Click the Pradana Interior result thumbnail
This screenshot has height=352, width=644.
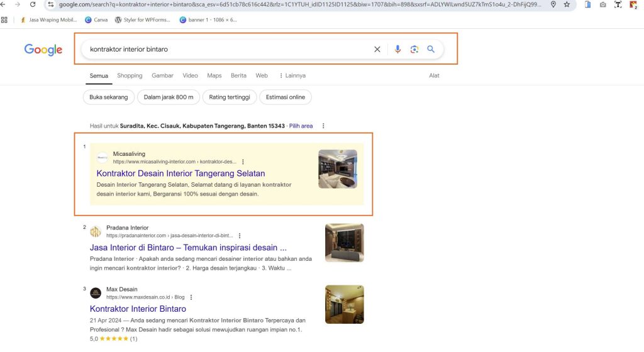click(x=344, y=243)
